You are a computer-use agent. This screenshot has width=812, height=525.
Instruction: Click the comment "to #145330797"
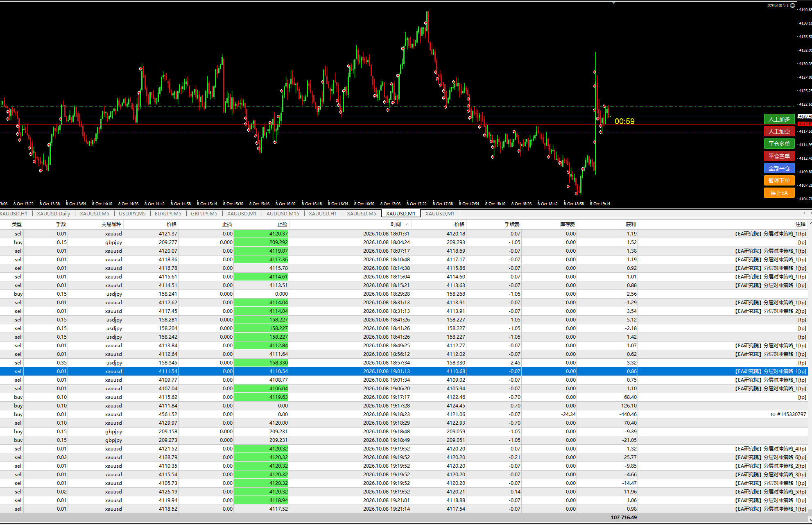pyautogui.click(x=788, y=414)
